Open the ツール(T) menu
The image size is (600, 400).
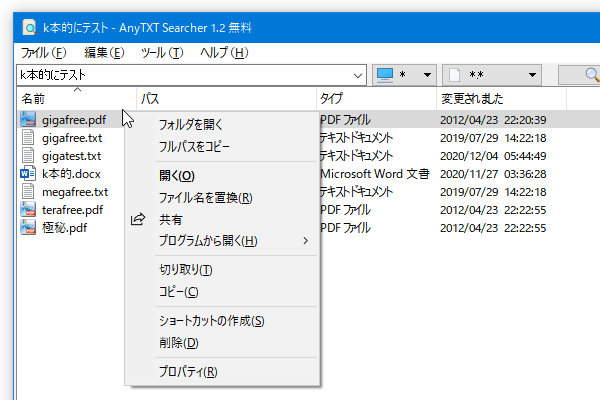click(162, 52)
